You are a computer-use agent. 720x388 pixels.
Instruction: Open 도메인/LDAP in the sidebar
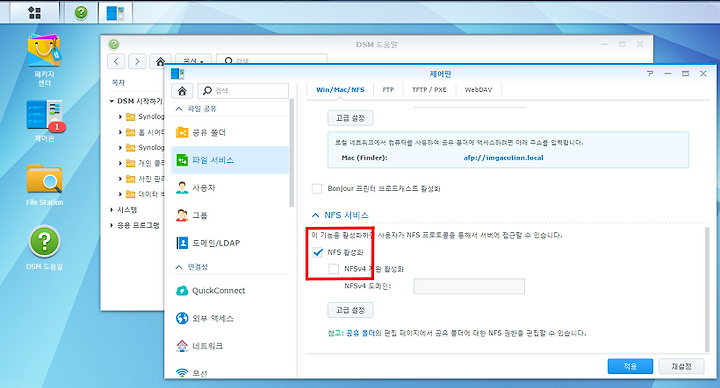pyautogui.click(x=230, y=243)
